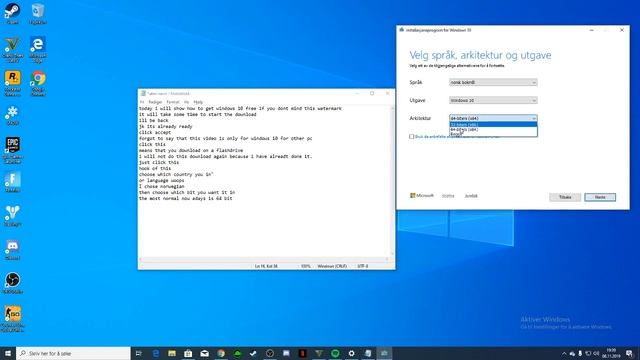This screenshot has height=360, width=640.
Task: Click the taskbar clock and date
Action: [x=611, y=353]
